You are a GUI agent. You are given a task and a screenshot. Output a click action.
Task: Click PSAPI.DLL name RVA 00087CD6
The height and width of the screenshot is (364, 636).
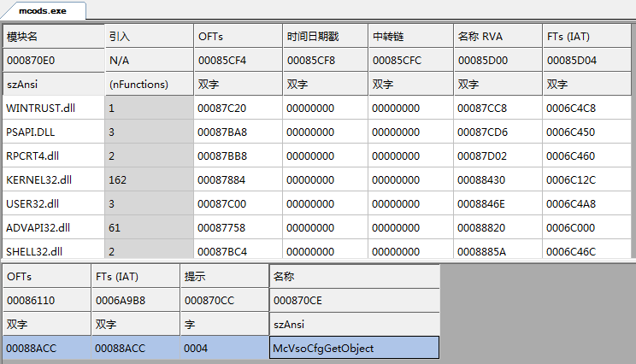(x=498, y=132)
